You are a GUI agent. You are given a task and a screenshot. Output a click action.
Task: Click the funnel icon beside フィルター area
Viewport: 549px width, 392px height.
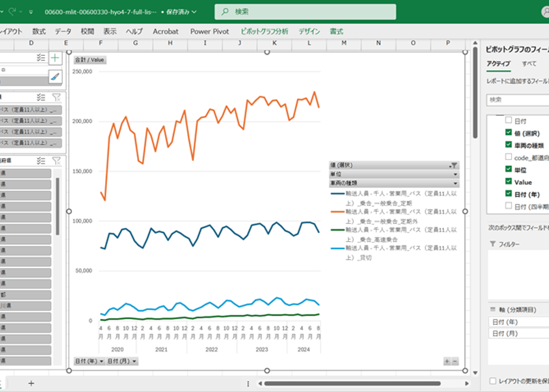493,244
